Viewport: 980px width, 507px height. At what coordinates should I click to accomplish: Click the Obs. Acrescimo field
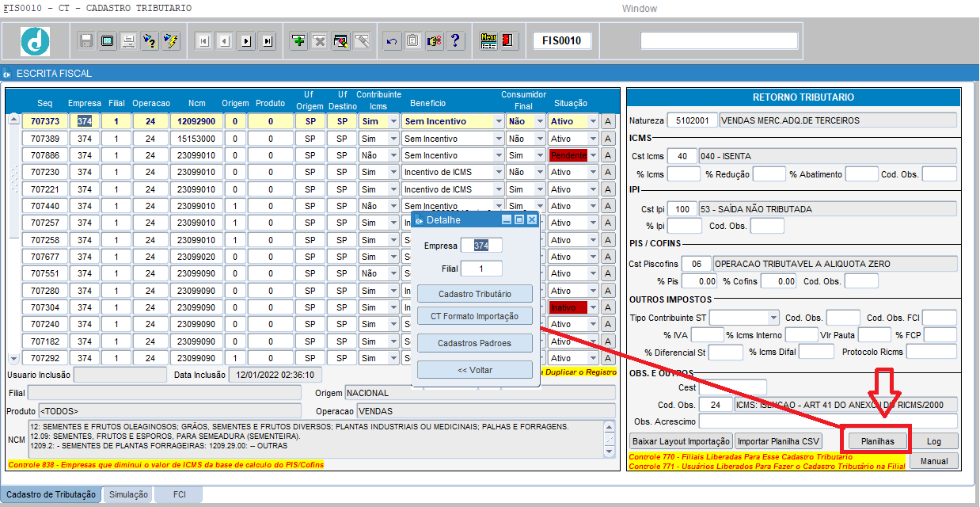(x=828, y=421)
